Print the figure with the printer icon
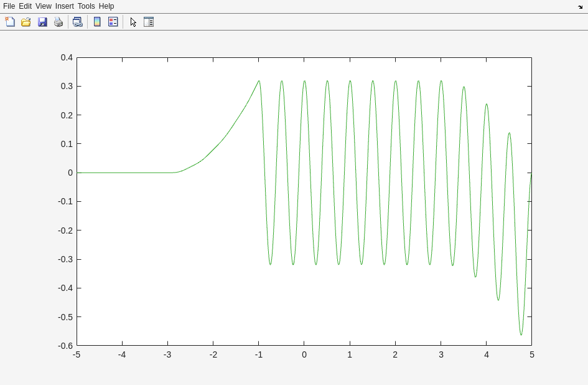This screenshot has width=588, height=385. (x=58, y=22)
